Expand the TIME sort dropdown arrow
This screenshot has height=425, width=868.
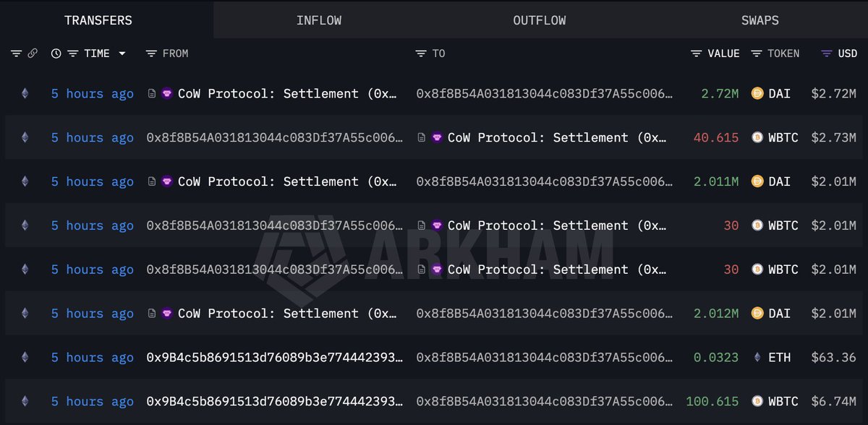click(122, 53)
